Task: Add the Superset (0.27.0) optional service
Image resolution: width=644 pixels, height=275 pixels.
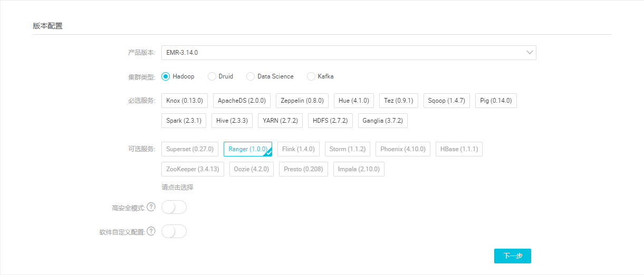Action: 190,149
